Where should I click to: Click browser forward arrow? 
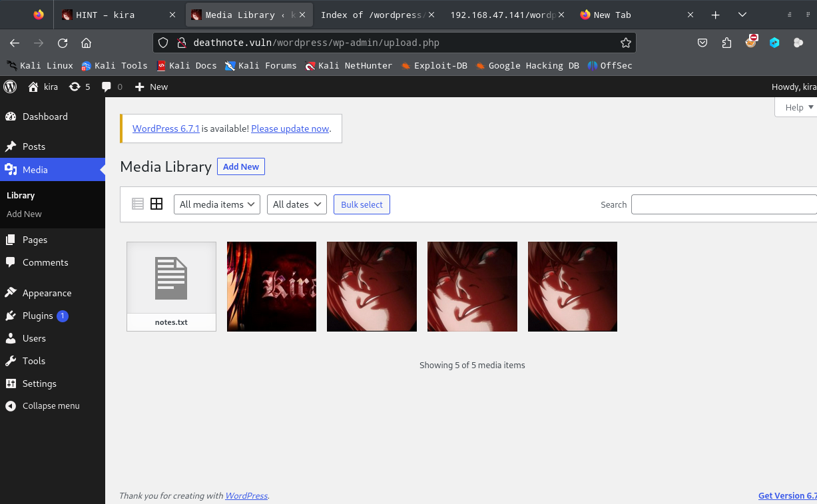39,43
